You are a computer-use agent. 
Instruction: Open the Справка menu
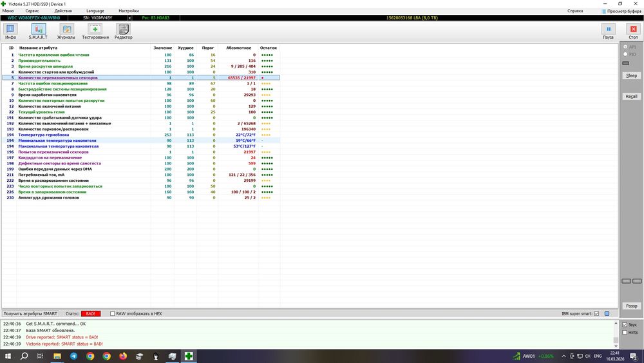coord(575,11)
